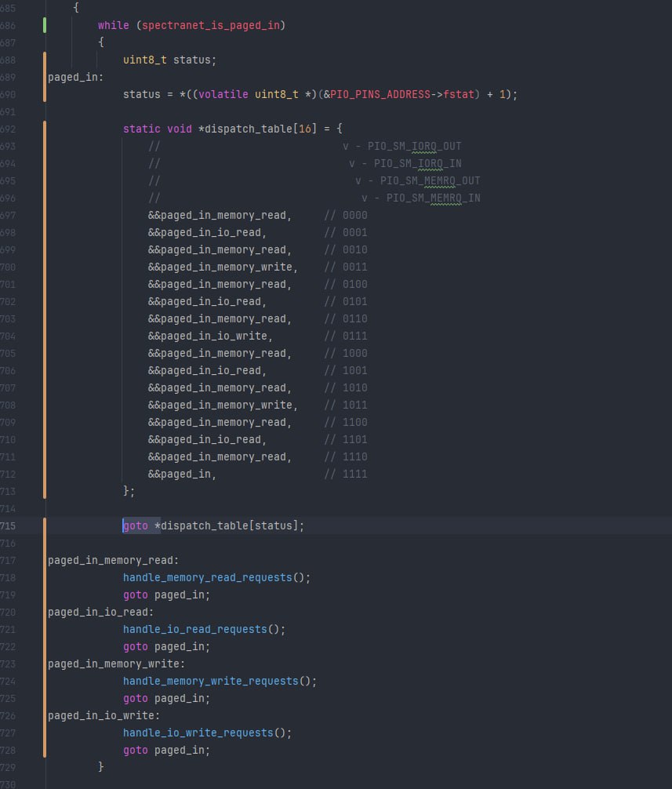The height and width of the screenshot is (789, 672).
Task: Click 'goto paged_in;' on line 725
Action: (x=166, y=699)
